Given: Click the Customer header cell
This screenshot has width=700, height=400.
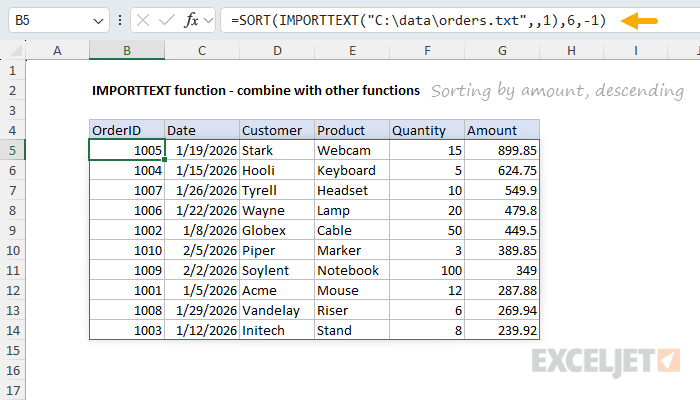Looking at the screenshot, I should (x=277, y=130).
